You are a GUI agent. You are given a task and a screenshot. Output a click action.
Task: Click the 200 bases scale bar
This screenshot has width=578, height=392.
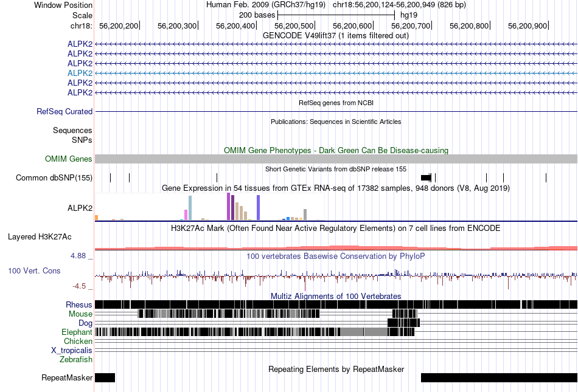336,15
